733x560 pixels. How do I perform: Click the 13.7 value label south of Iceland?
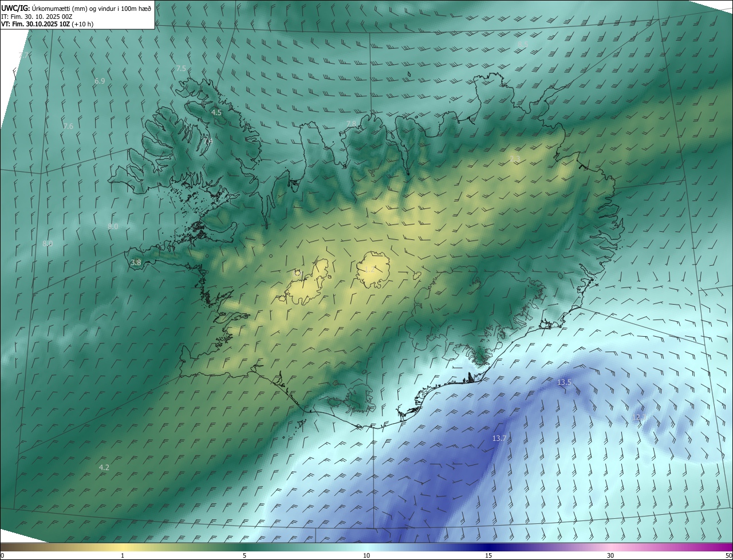coord(499,438)
